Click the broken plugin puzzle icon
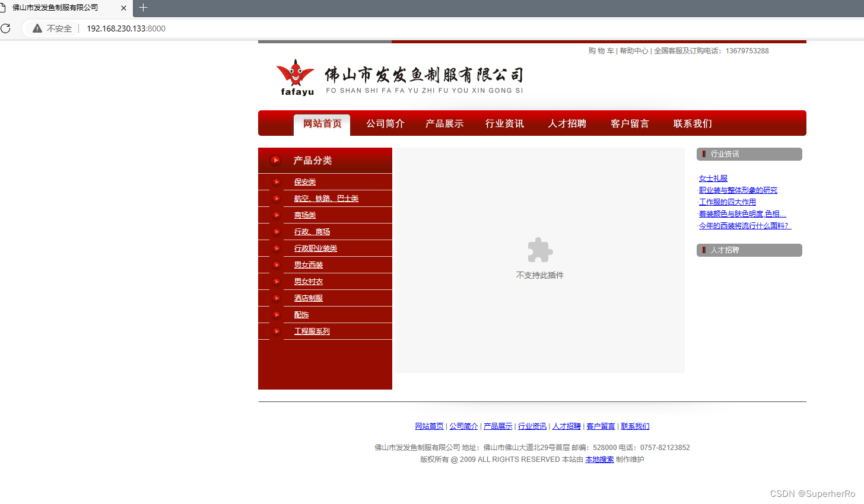Screen dimensions: 864x504 [539, 250]
